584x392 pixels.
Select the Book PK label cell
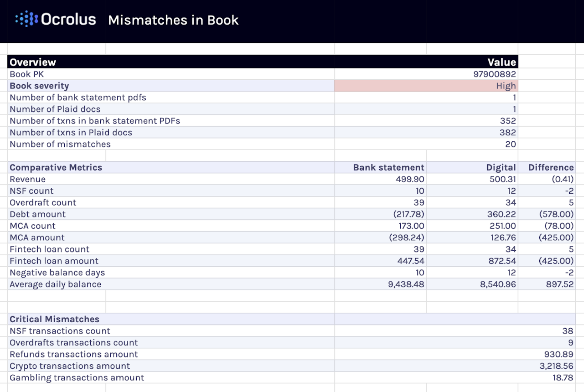click(27, 74)
